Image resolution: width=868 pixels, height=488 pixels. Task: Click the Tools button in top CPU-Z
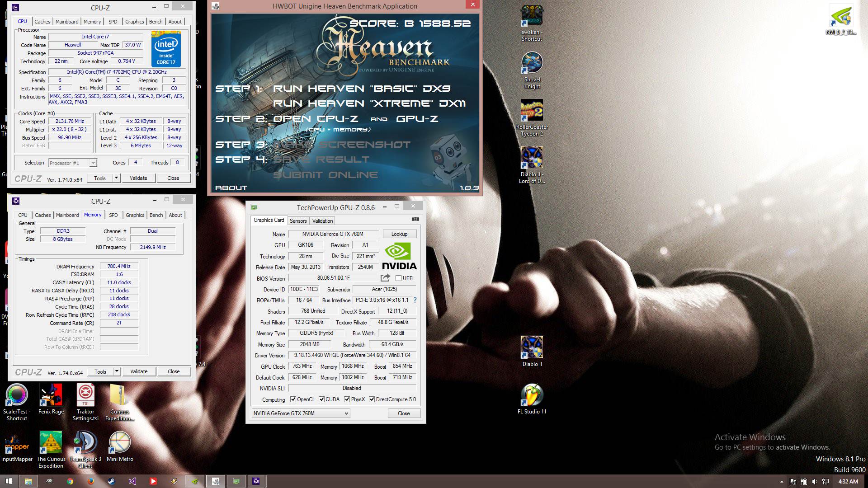click(x=100, y=178)
